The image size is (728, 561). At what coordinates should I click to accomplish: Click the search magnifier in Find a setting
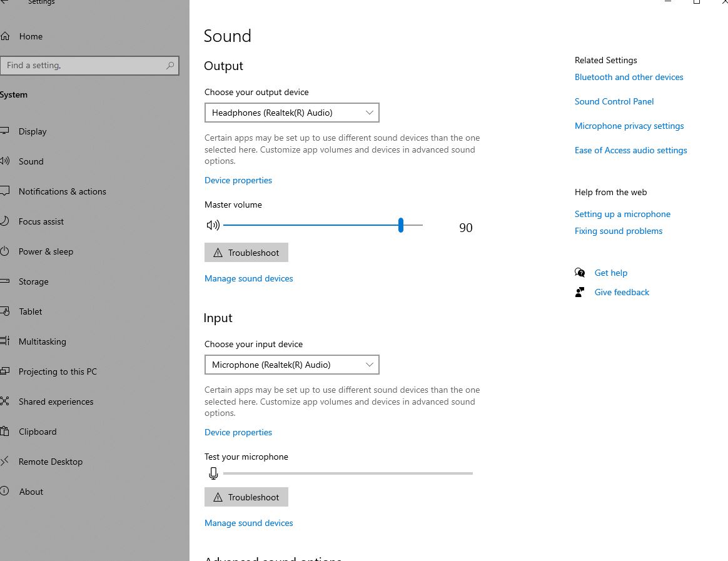click(170, 66)
